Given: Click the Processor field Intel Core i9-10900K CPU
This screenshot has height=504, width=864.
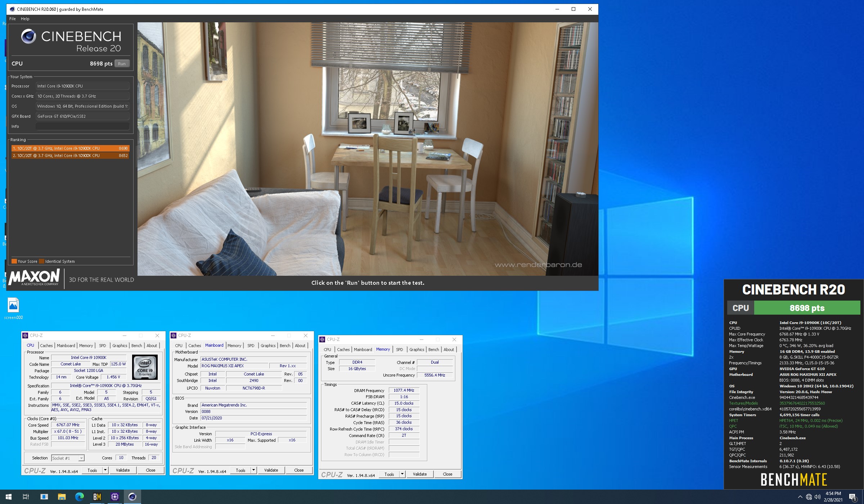Looking at the screenshot, I should 82,86.
